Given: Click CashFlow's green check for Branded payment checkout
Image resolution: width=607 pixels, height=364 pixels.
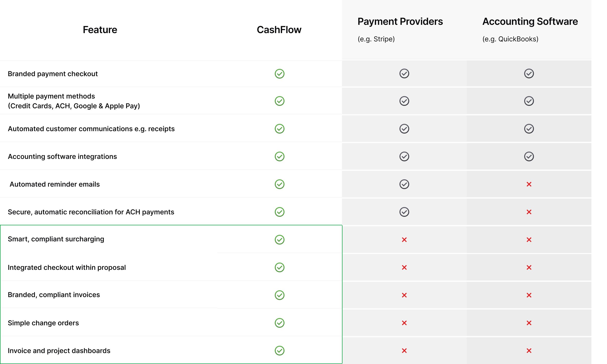Looking at the screenshot, I should click(x=279, y=73).
